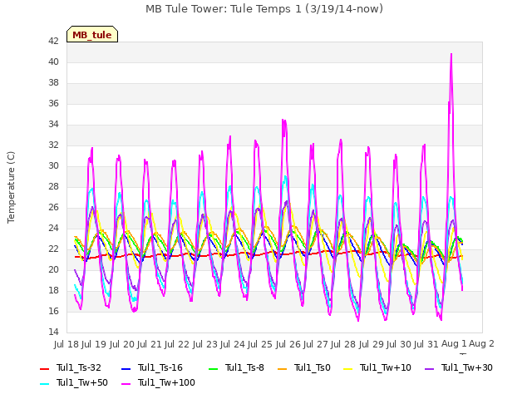Image resolution: width=532 pixels, height=399 pixels.
Task: Select the Tul1_Tw+10 legend label
Action: tap(386, 367)
